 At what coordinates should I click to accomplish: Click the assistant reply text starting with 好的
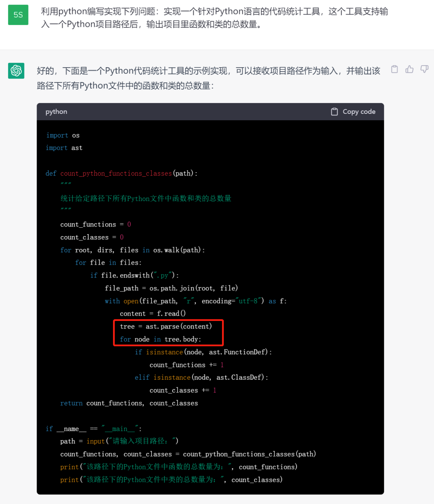point(209,78)
